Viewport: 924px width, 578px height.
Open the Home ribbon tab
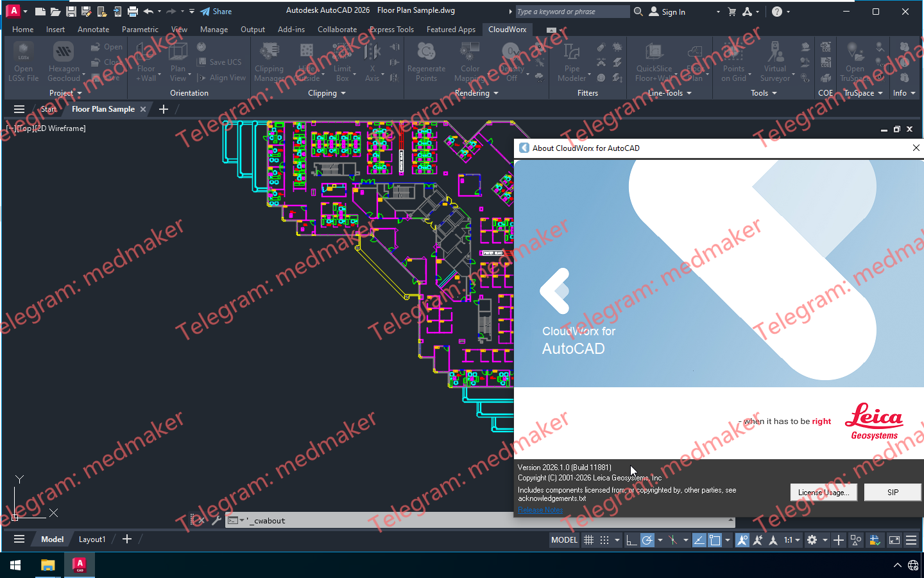tap(23, 30)
